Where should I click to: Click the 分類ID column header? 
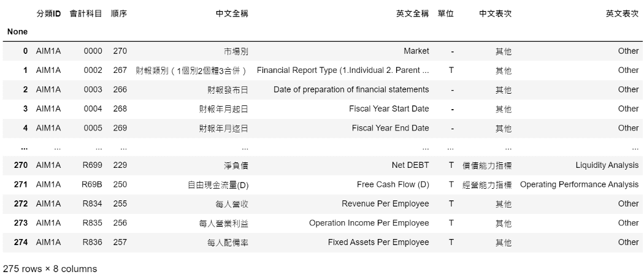click(48, 13)
